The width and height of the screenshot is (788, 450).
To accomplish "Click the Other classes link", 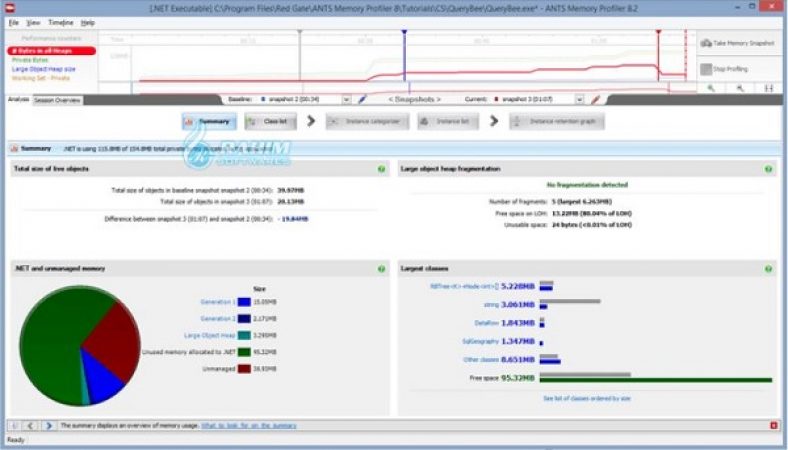I will (x=481, y=359).
